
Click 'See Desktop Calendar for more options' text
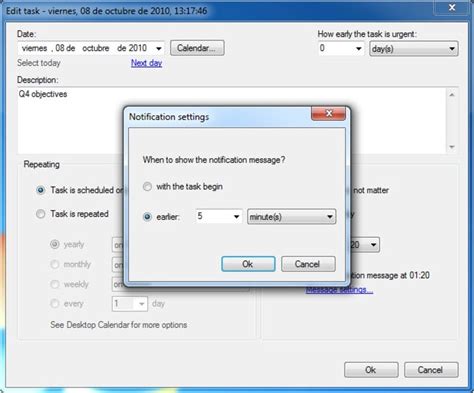click(x=119, y=325)
